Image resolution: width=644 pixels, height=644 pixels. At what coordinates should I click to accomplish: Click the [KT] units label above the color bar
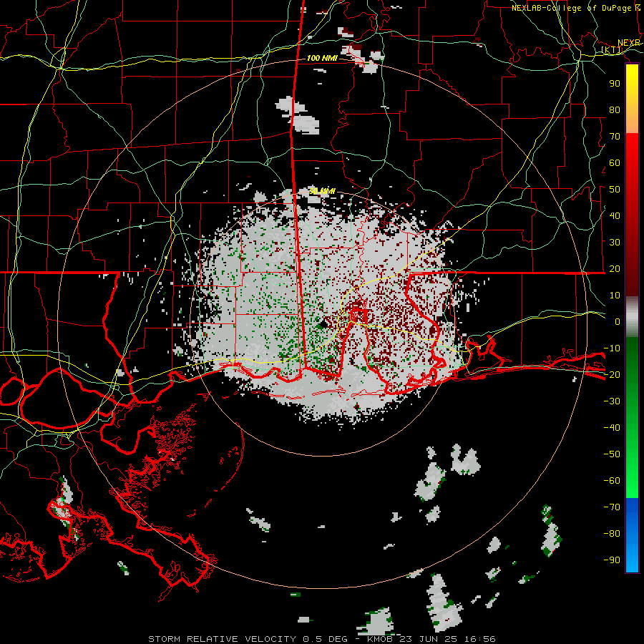(x=612, y=50)
